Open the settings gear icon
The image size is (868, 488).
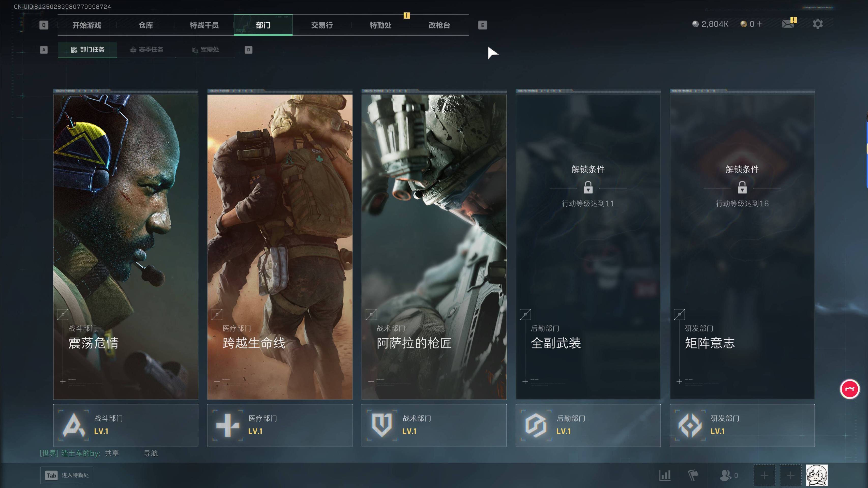coord(817,24)
